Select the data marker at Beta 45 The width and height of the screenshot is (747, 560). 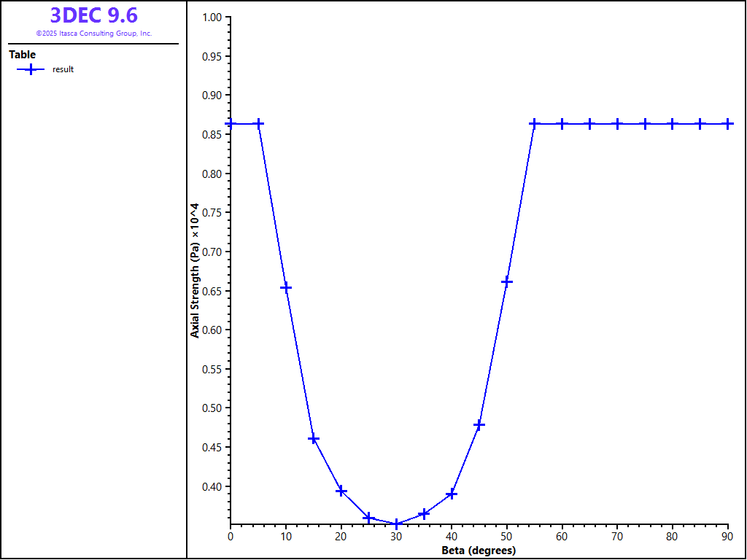point(479,424)
